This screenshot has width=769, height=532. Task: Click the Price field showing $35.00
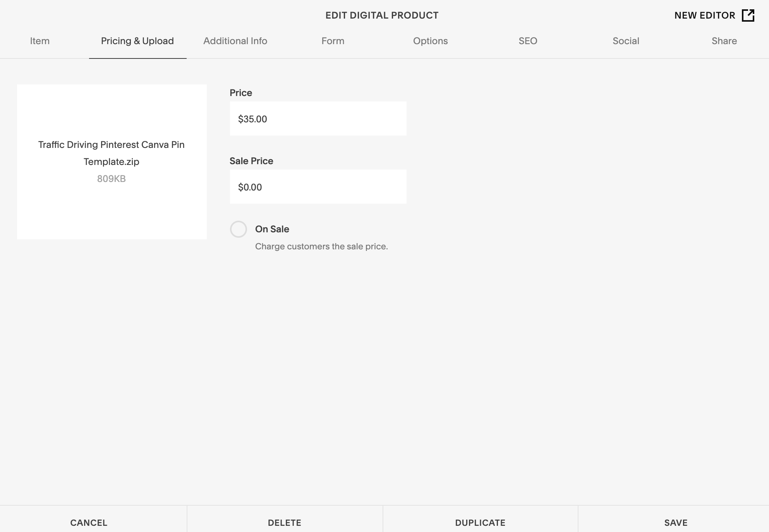tap(318, 119)
